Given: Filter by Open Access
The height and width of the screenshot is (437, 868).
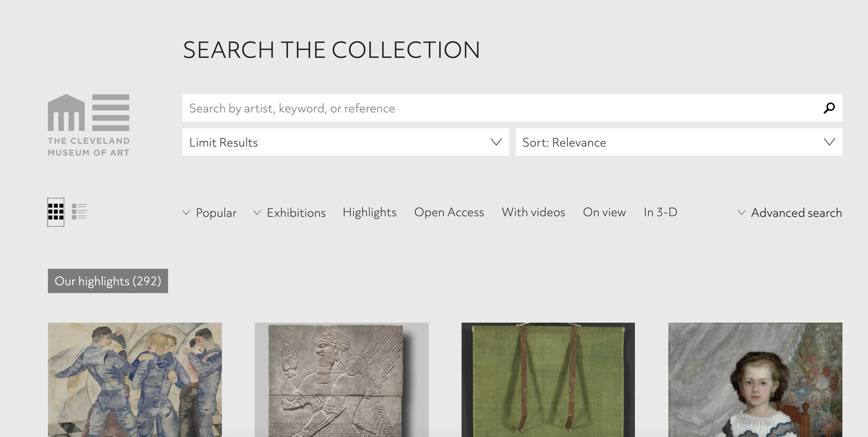Looking at the screenshot, I should [449, 212].
